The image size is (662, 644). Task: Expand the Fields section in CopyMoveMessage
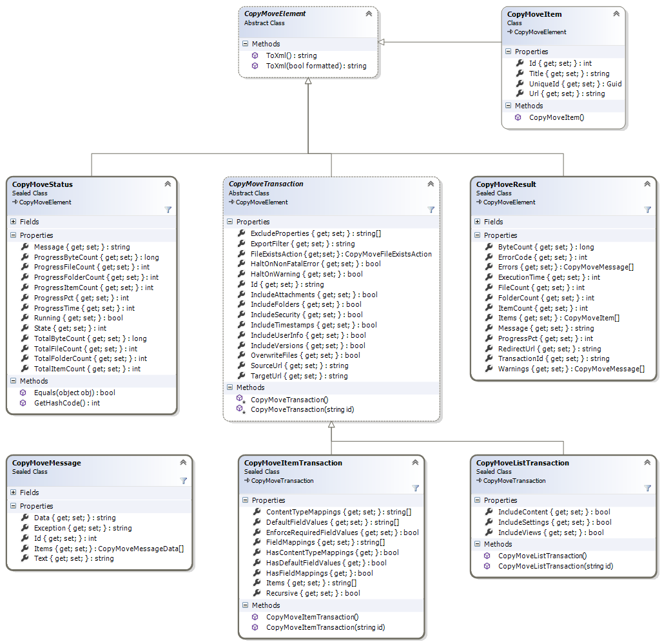(14, 493)
